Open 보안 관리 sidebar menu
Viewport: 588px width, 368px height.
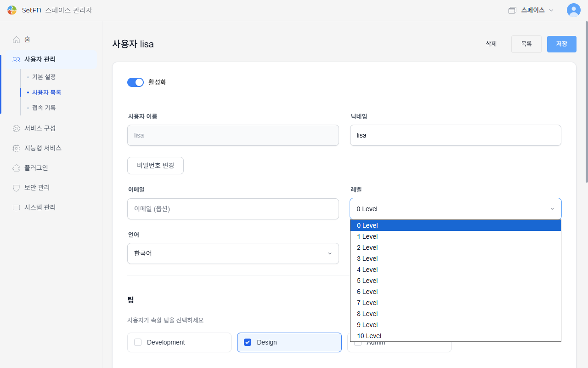click(51, 188)
